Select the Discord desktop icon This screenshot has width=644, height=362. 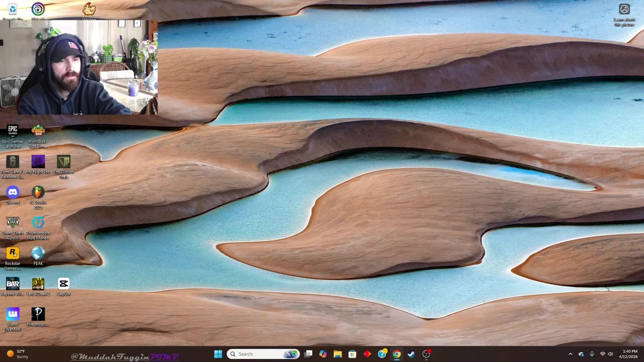tap(13, 196)
